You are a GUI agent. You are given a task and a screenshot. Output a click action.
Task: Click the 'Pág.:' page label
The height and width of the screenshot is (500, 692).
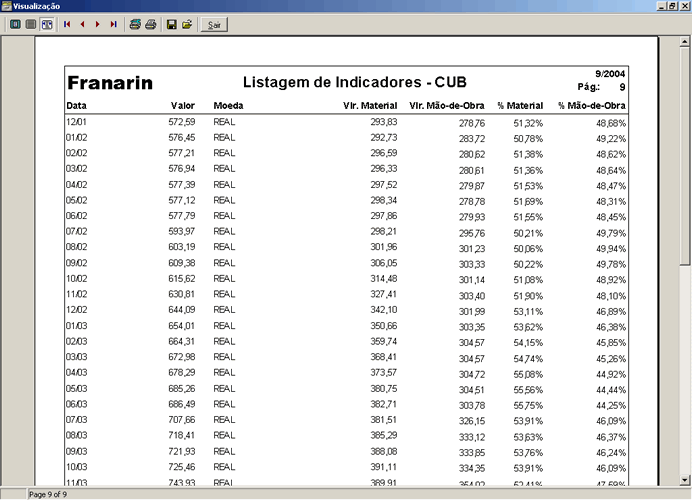589,87
